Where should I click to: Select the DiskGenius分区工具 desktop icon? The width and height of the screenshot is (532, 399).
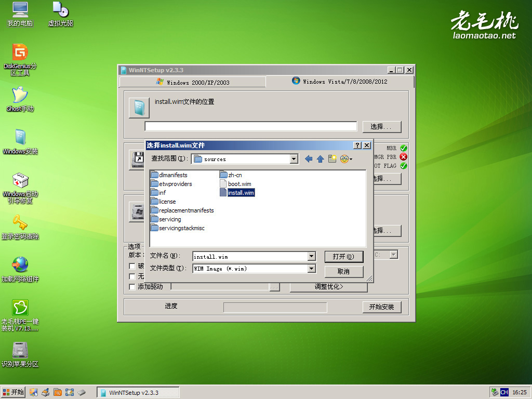click(20, 60)
